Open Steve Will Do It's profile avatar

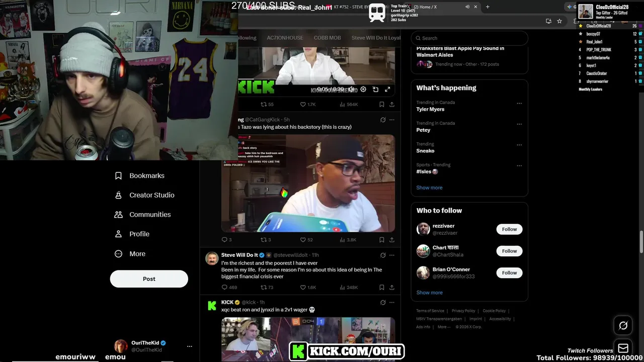tap(212, 258)
